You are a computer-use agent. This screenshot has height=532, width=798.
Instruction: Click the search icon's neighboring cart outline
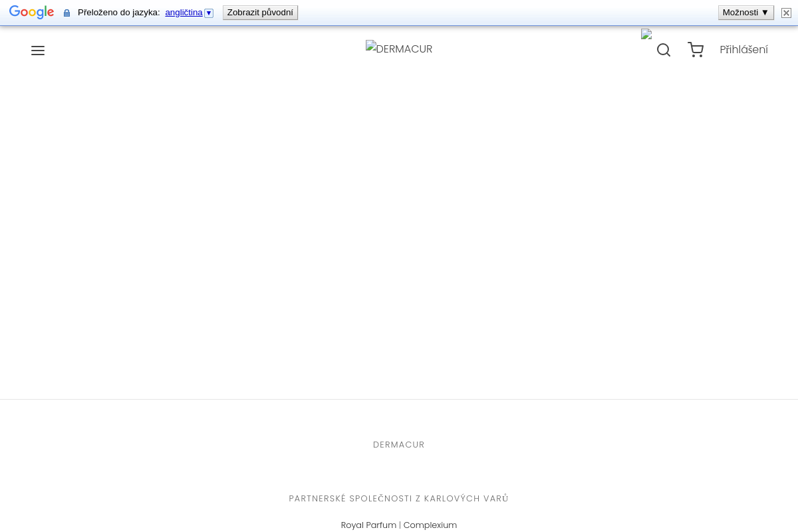696,49
